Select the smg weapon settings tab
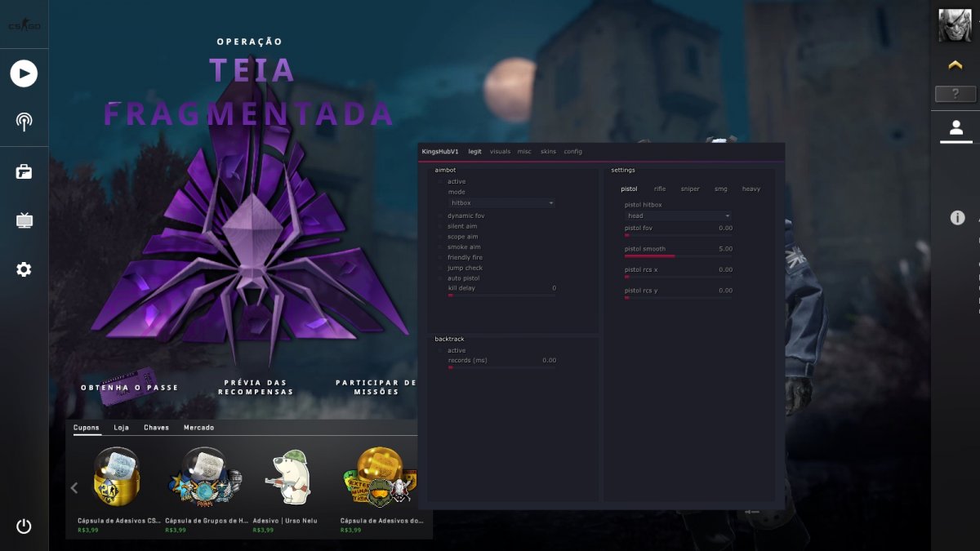 721,189
